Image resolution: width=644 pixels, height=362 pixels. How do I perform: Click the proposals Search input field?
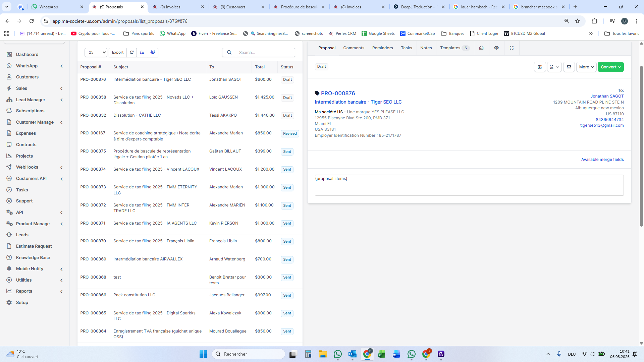tap(265, 52)
